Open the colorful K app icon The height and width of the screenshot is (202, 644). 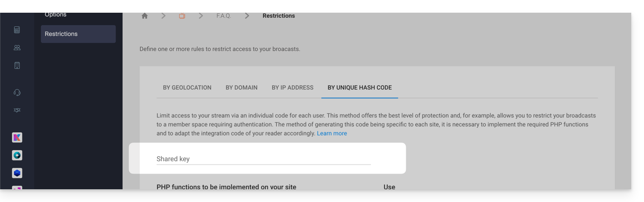(17, 137)
